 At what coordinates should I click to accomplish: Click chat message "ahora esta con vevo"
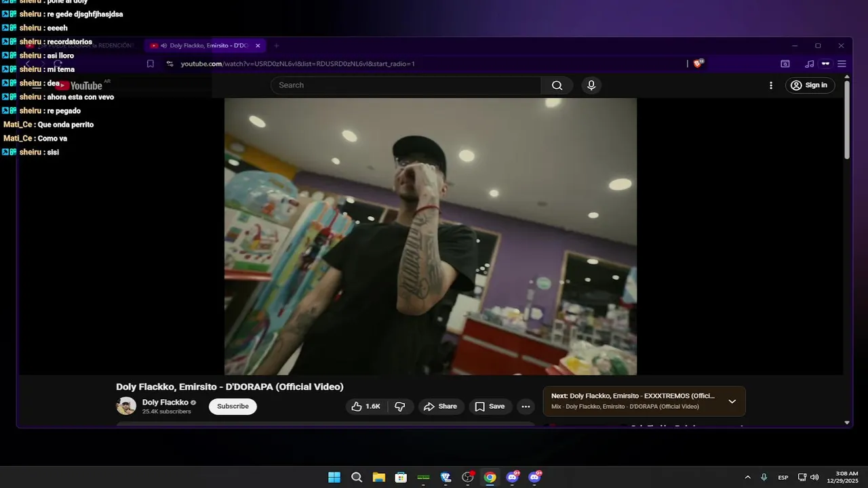tap(81, 97)
